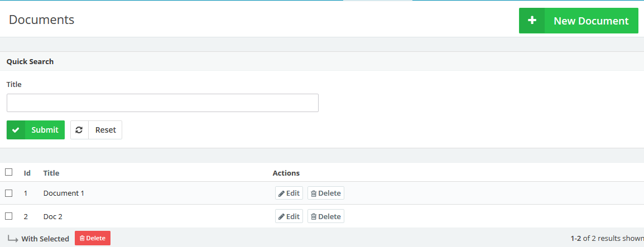Click the plus icon on New Document
This screenshot has width=644, height=247.
(532, 21)
